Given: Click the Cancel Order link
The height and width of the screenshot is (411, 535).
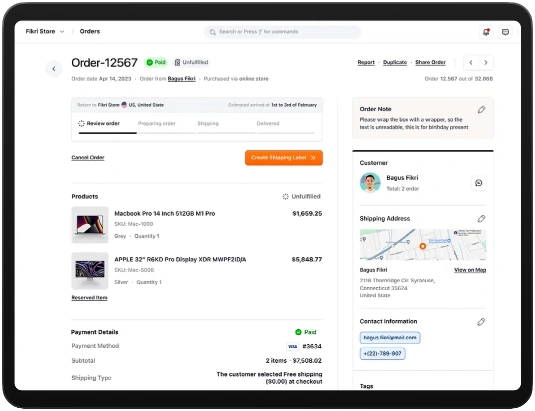Looking at the screenshot, I should (88, 157).
